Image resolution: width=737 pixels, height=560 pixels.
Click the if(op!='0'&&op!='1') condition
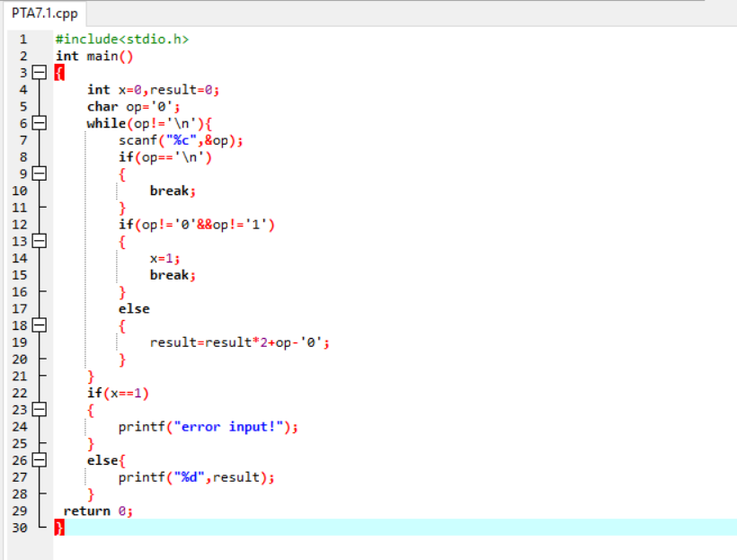tap(197, 225)
